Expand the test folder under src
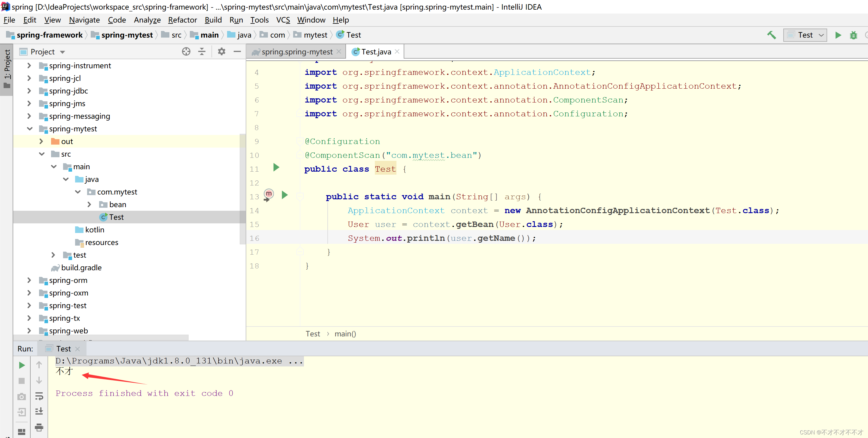The height and width of the screenshot is (438, 868). 53,255
